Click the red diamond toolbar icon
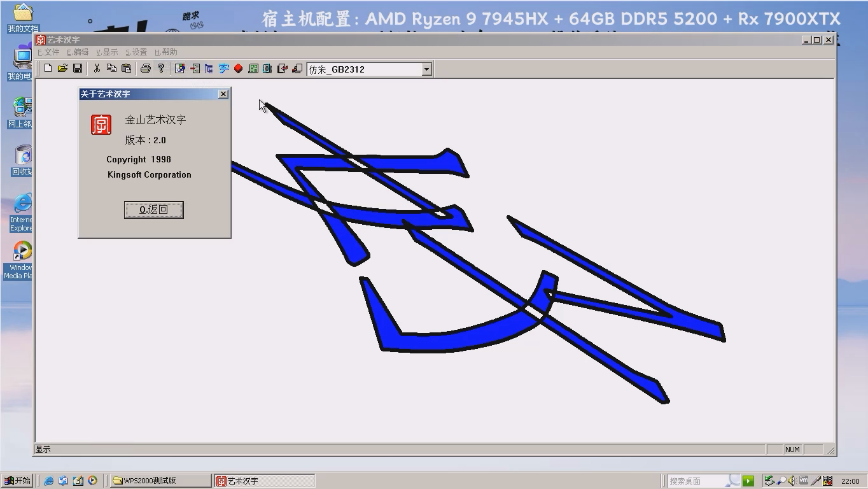This screenshot has height=489, width=868. 239,69
